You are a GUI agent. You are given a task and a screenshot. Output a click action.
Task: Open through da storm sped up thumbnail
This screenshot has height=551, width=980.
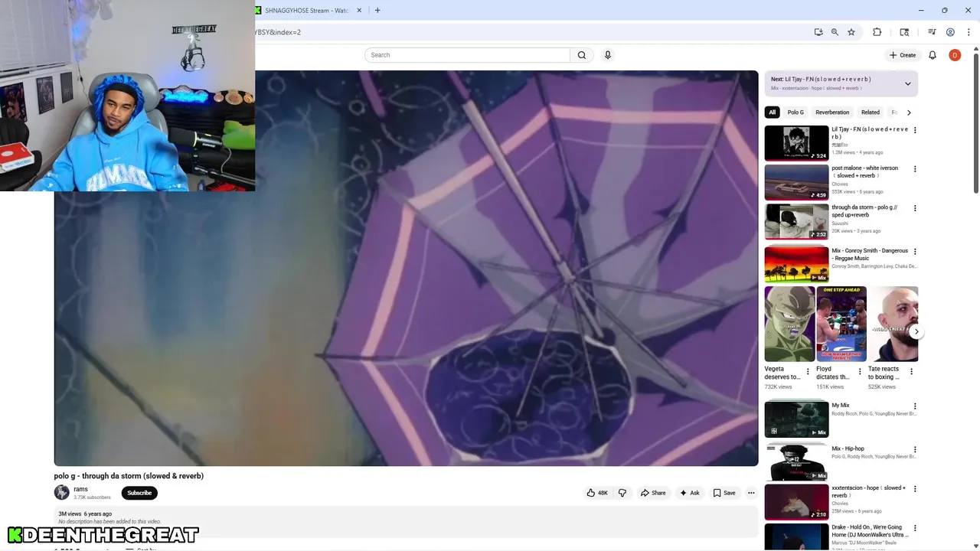pos(796,221)
